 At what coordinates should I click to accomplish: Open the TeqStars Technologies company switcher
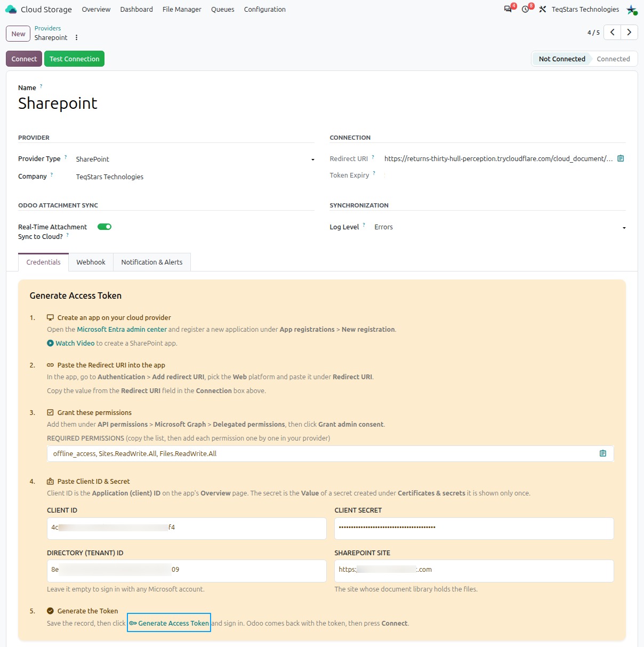click(585, 9)
